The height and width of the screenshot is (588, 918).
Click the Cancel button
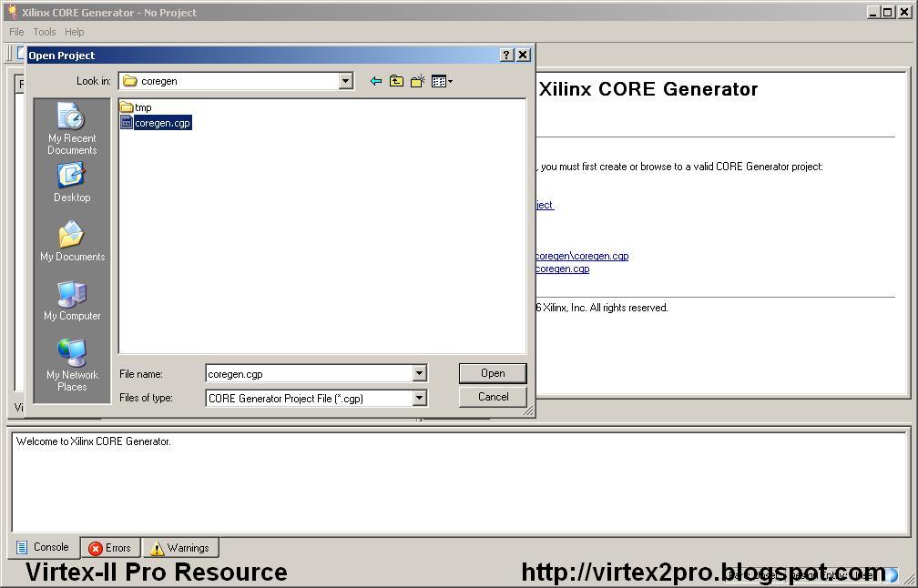click(x=493, y=397)
